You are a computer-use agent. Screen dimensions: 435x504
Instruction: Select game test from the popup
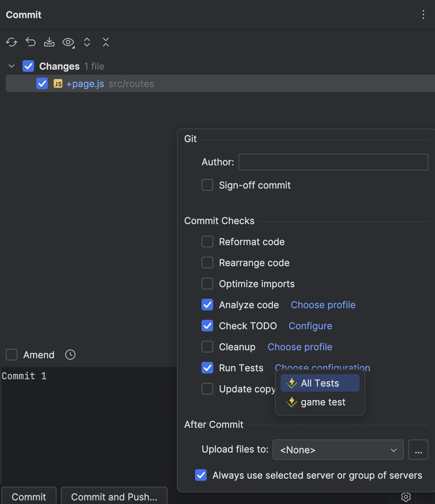[x=323, y=402]
